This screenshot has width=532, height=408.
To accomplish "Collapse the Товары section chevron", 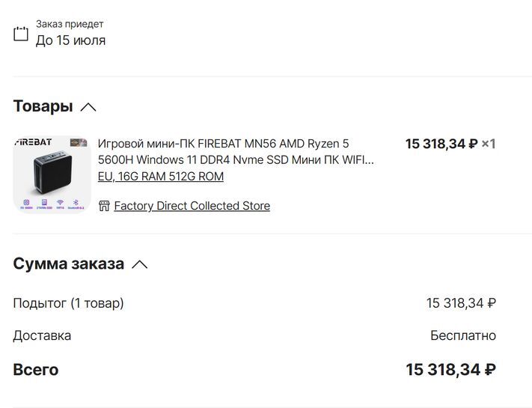I will [88, 107].
